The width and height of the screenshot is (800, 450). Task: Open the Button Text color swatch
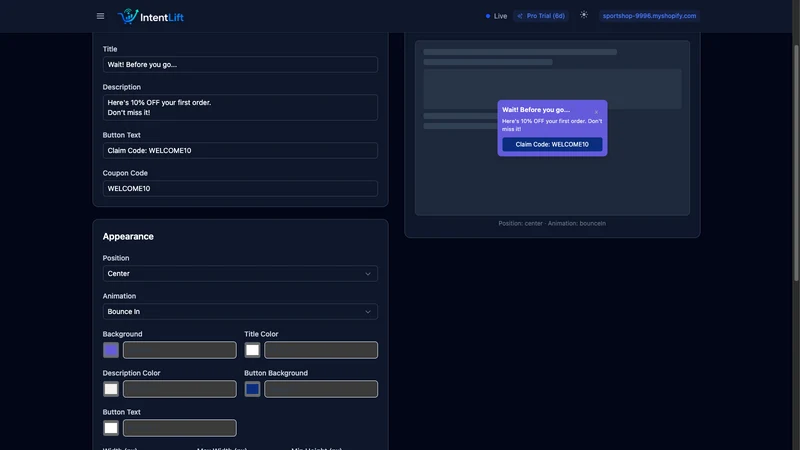(111, 428)
